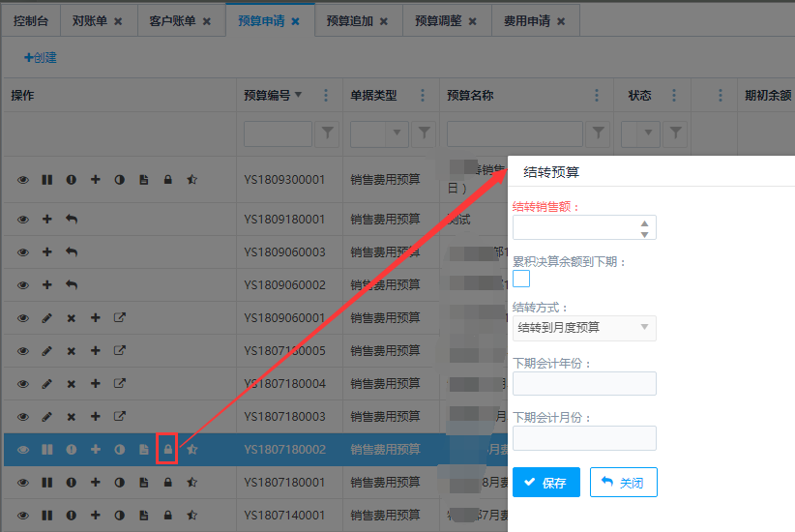Screen dimensions: 795x532
Task: Click the 下期会计年份 input field
Action: (584, 384)
